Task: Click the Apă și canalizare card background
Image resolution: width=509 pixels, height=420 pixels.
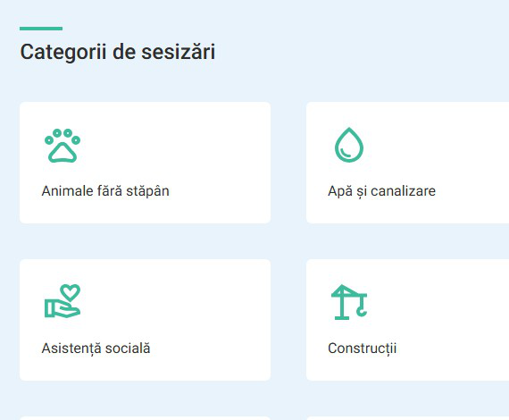Action: click(x=408, y=163)
